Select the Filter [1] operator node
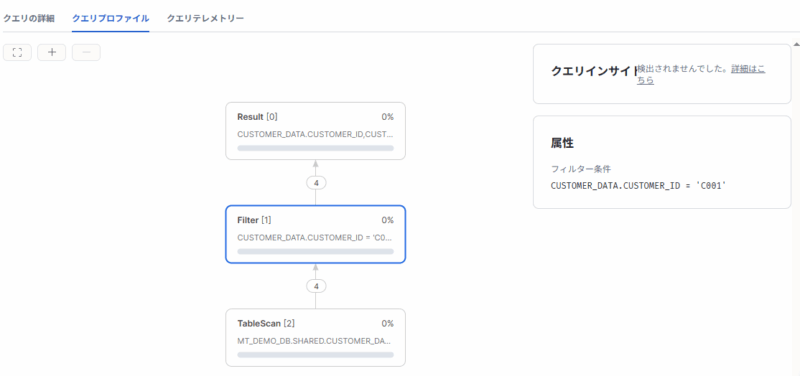The width and height of the screenshot is (800, 376). tap(315, 234)
